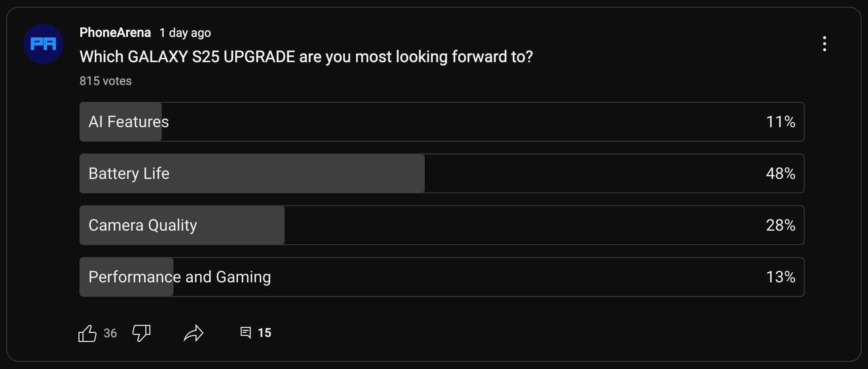Open the '1 day ago' post timestamp
Screen dimensions: 868x369
click(x=185, y=33)
